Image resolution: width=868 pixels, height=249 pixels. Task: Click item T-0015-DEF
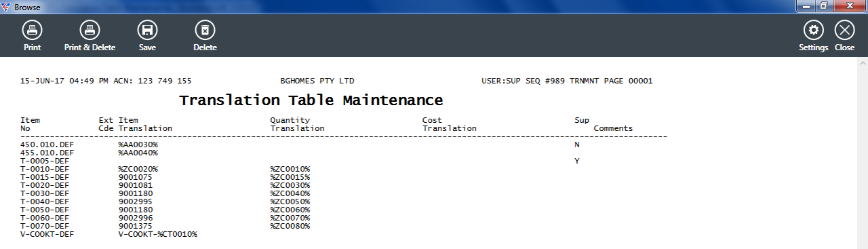pos(45,177)
